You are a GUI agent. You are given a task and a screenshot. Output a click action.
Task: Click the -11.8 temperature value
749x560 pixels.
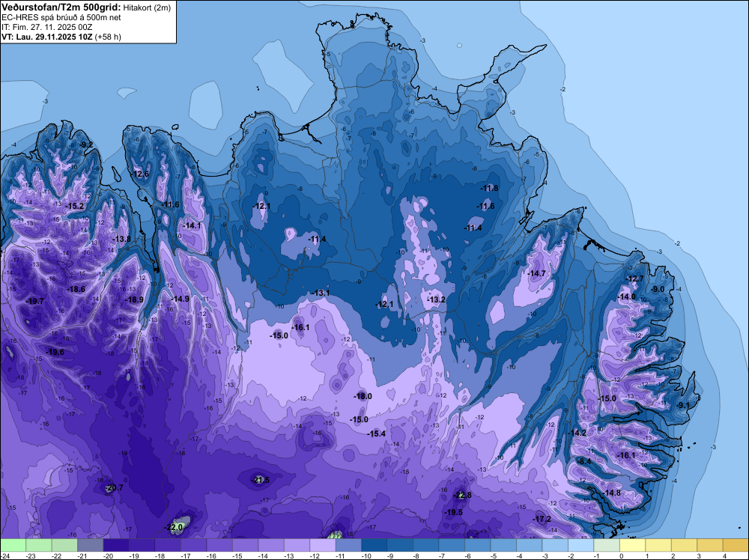[490, 188]
